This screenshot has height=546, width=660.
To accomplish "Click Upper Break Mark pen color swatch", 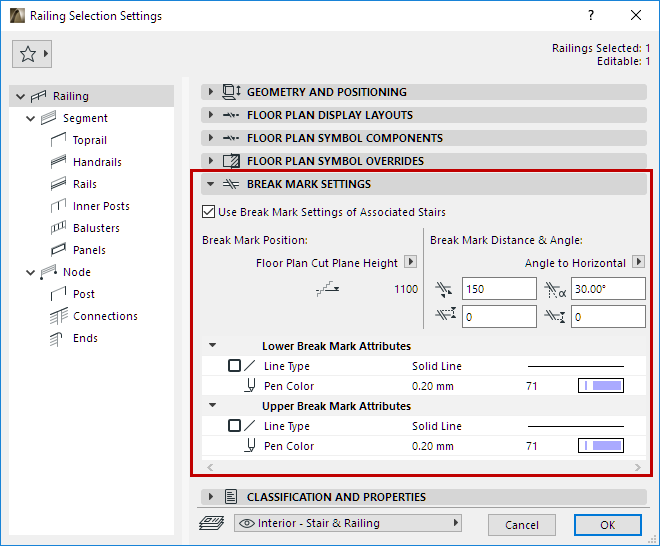I will [601, 445].
